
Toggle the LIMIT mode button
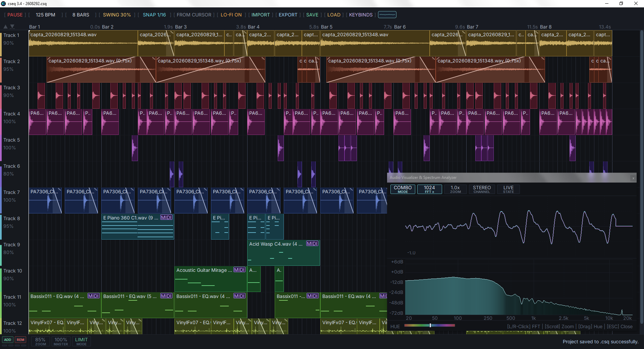tap(82, 341)
